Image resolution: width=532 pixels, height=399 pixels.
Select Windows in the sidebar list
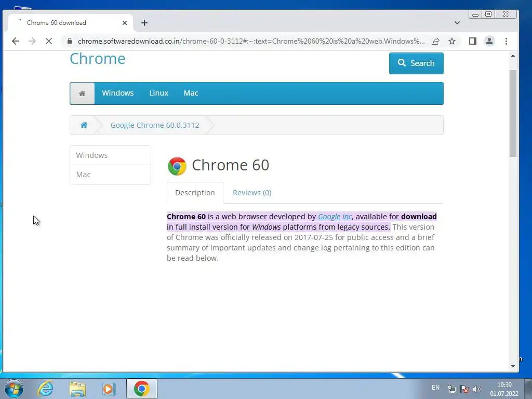coord(110,155)
